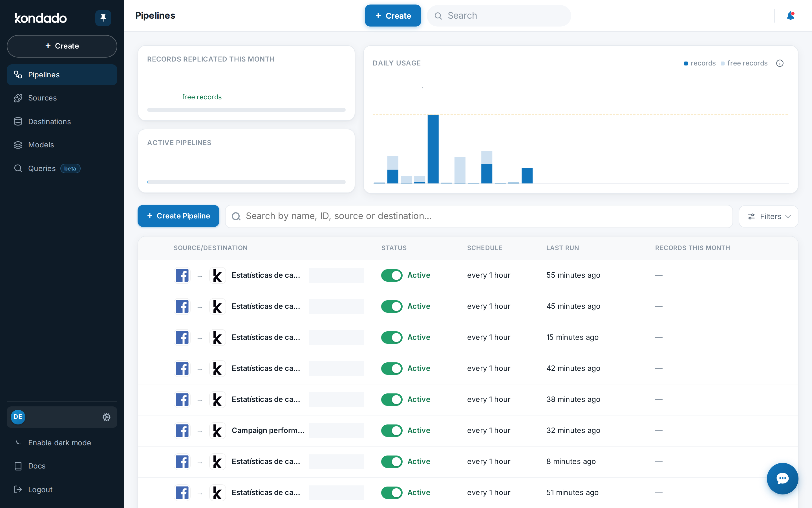Click Facebook source icon in 51 minutes ago row
The height and width of the screenshot is (508, 812).
point(182,492)
